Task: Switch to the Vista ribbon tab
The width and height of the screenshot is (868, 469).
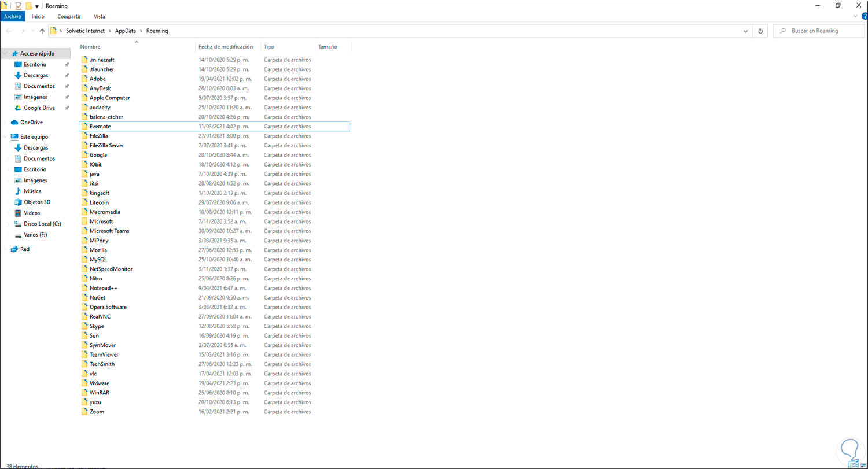Action: click(x=100, y=17)
